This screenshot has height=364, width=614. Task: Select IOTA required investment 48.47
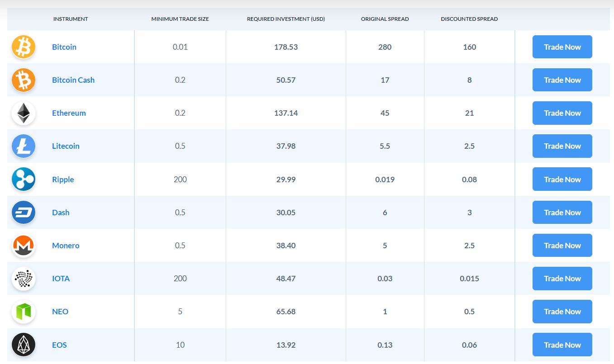[286, 279]
